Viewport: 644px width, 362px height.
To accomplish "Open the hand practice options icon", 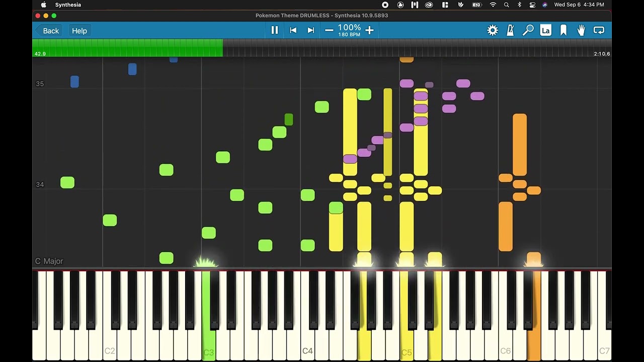I will coord(581,31).
